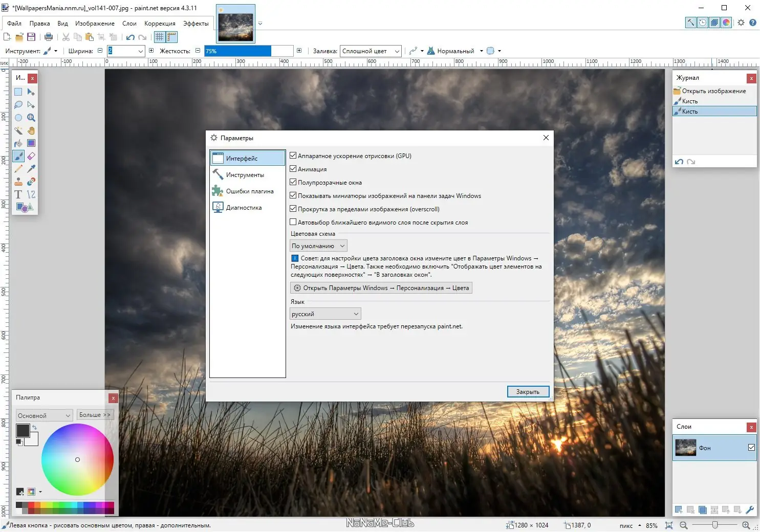
Task: Toggle rulers display in toolbar
Action: coord(171,37)
